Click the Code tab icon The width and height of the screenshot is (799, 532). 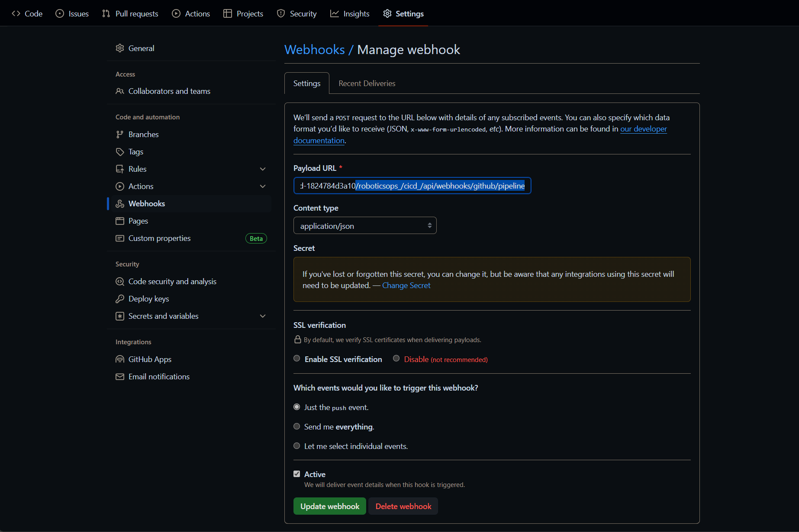coord(16,13)
